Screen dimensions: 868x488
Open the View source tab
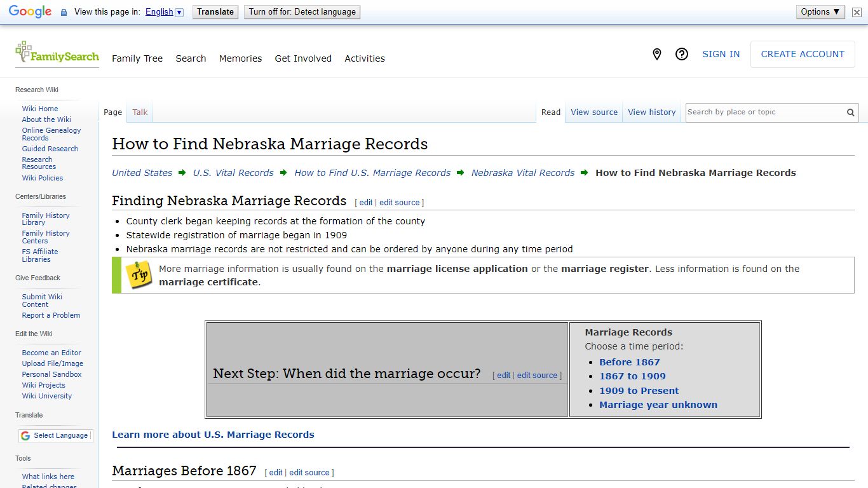click(594, 112)
